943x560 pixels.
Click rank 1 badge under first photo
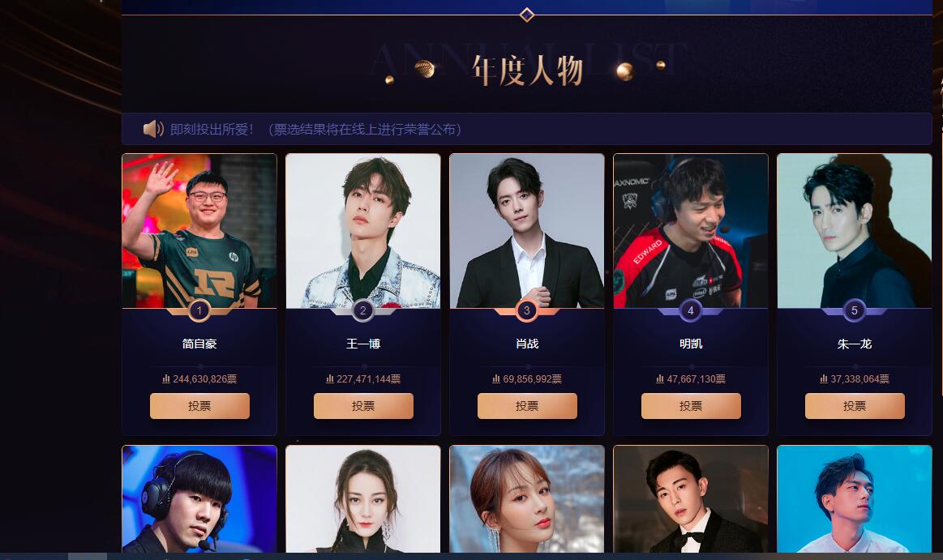(199, 310)
